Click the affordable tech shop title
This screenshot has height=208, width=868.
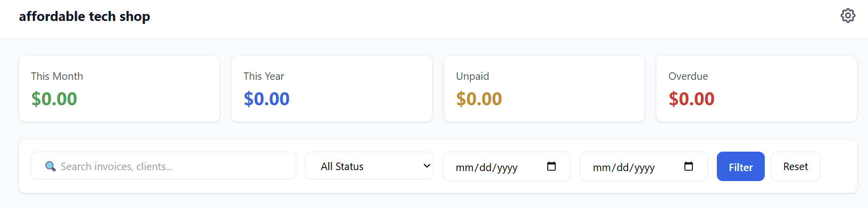click(84, 16)
